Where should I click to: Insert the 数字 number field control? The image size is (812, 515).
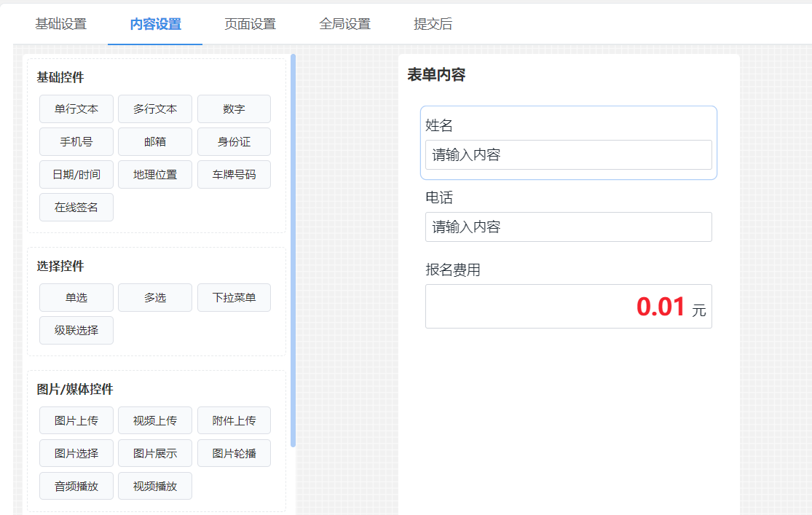pyautogui.click(x=234, y=109)
